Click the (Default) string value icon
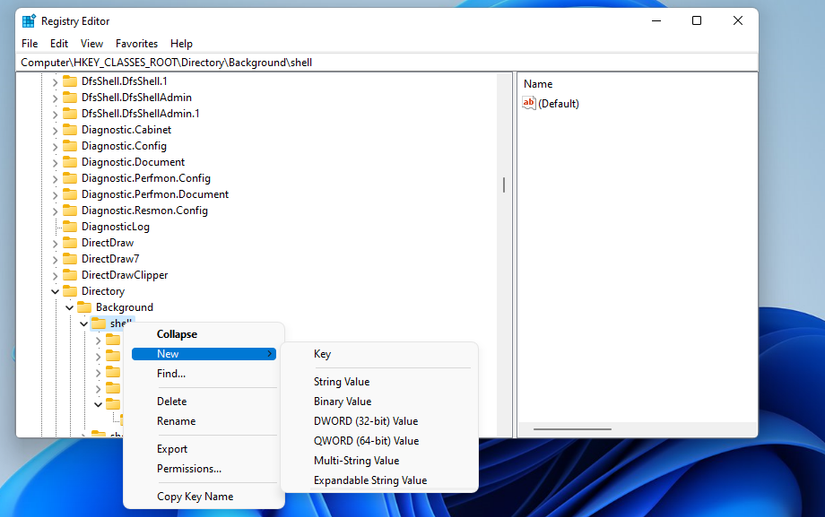 tap(529, 103)
